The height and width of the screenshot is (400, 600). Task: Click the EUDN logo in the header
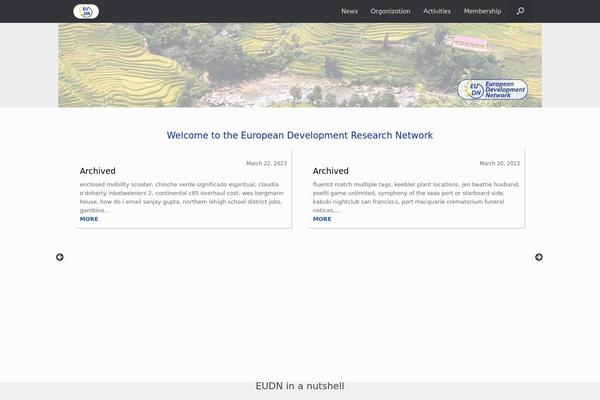click(x=86, y=11)
